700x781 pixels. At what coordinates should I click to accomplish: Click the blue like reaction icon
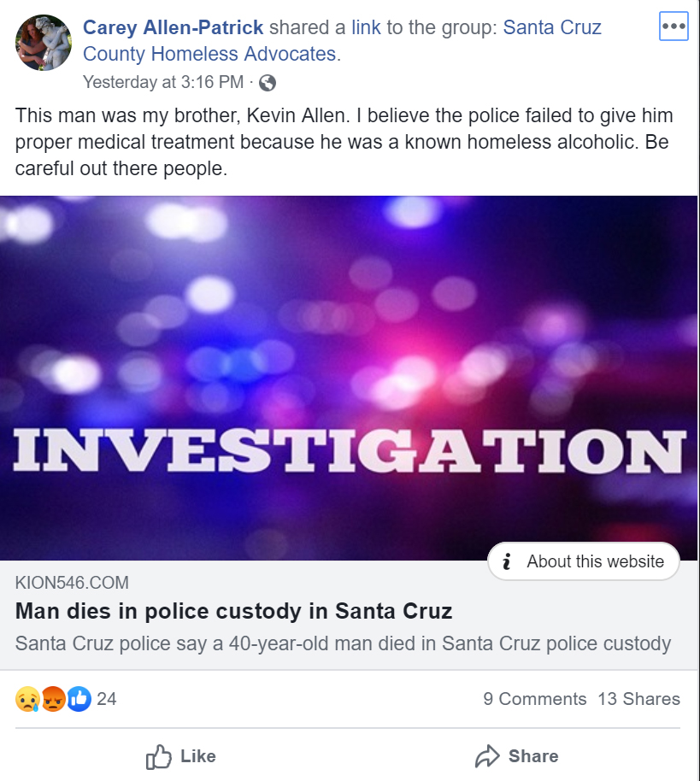tap(79, 700)
